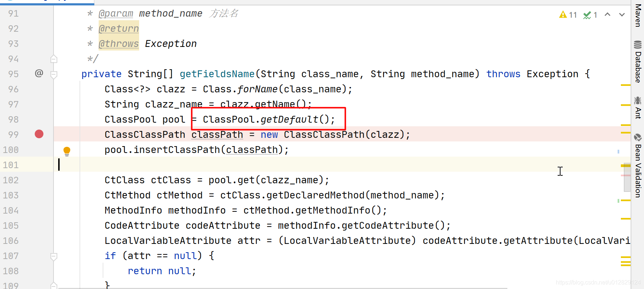Click the fold end marker on line 109
The height and width of the screenshot is (289, 644).
(x=54, y=285)
